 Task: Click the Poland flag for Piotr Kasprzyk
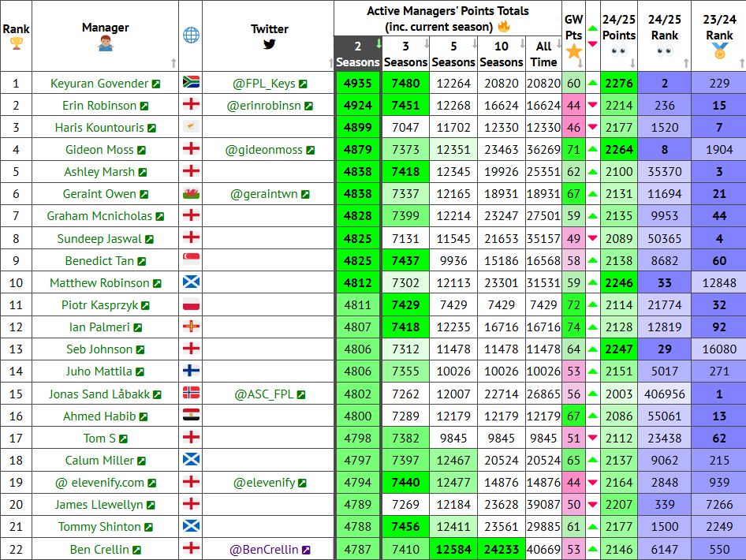(191, 304)
